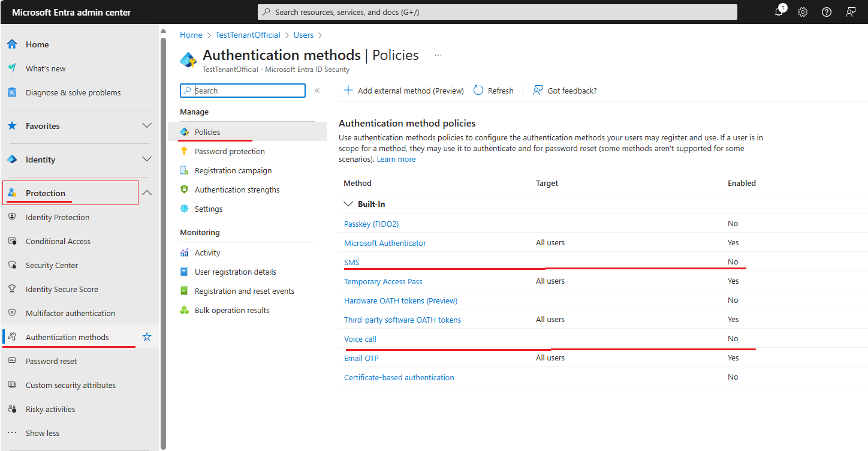Click the What's new icon

(12, 68)
